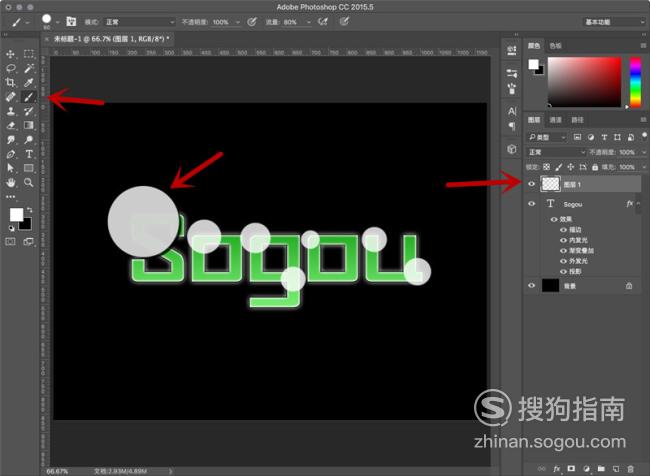
Task: Select the Gradient tool
Action: point(29,125)
